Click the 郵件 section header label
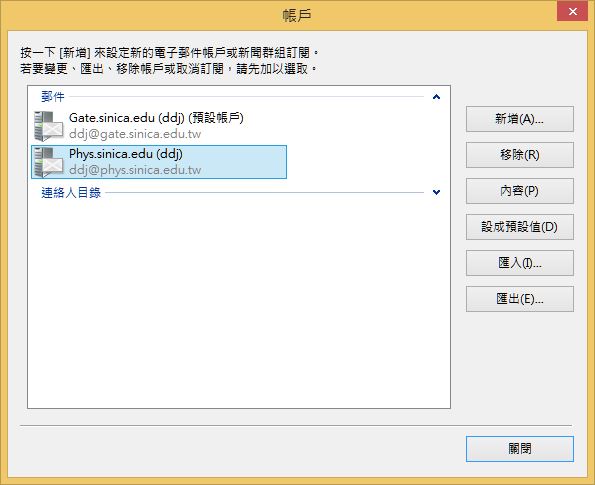 (x=53, y=97)
